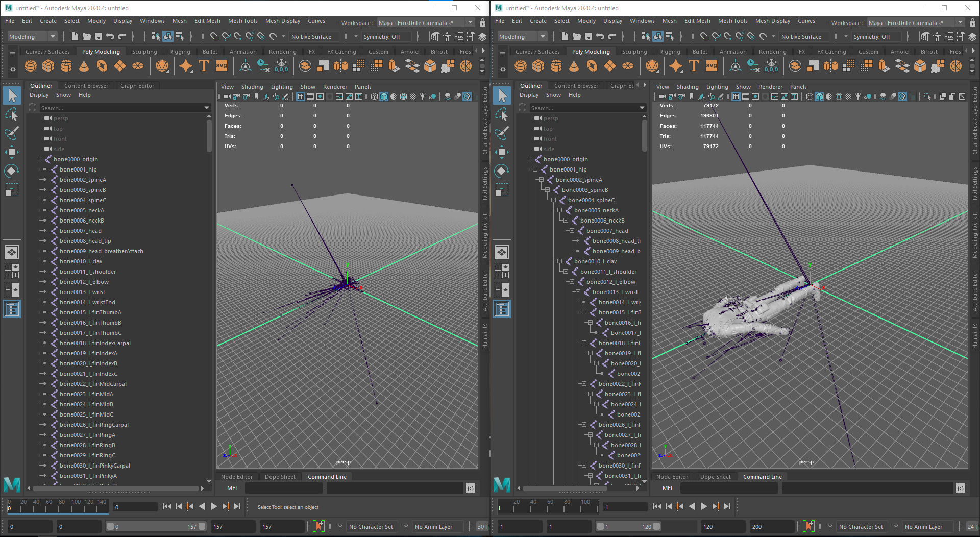Click the Open Scene folder icon, right window

577,36
